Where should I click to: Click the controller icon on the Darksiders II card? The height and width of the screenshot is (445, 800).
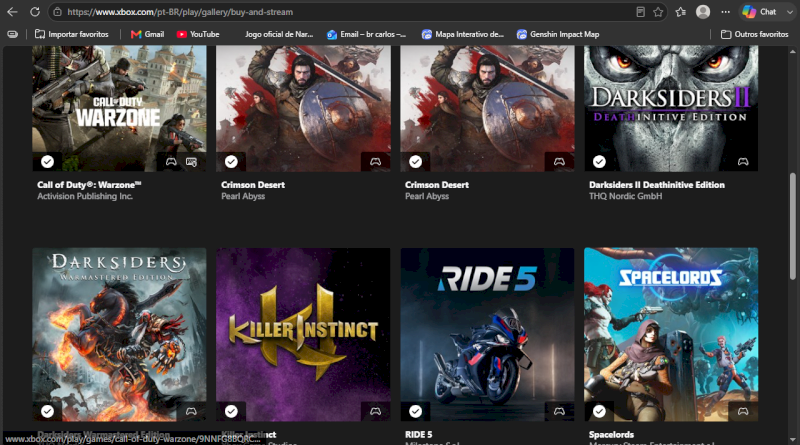pyautogui.click(x=743, y=162)
